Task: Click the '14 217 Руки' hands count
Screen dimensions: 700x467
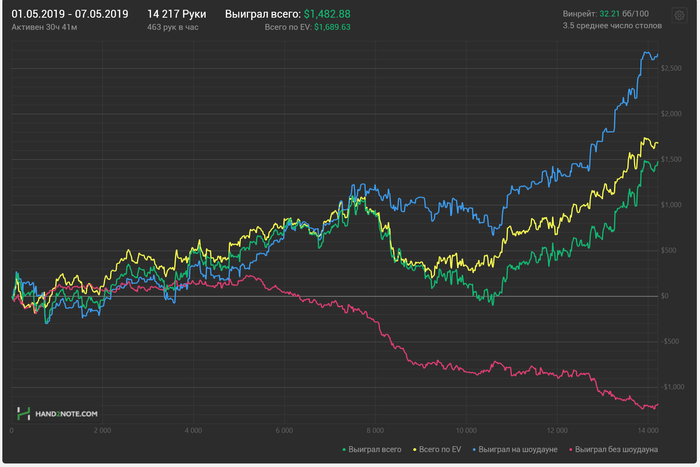Action: pyautogui.click(x=177, y=14)
